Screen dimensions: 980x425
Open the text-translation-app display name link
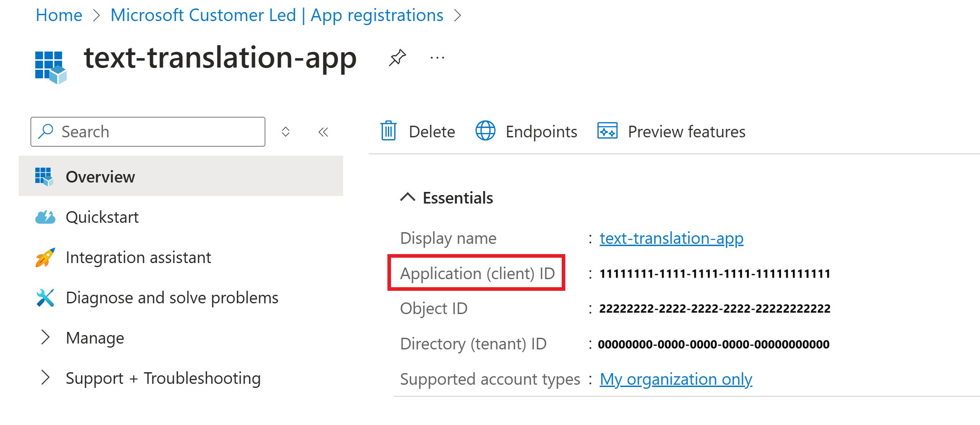point(671,238)
